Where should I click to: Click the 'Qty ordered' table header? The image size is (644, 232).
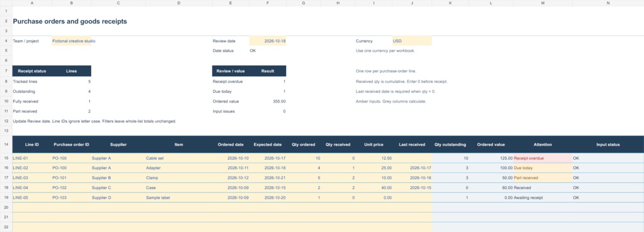304,145
